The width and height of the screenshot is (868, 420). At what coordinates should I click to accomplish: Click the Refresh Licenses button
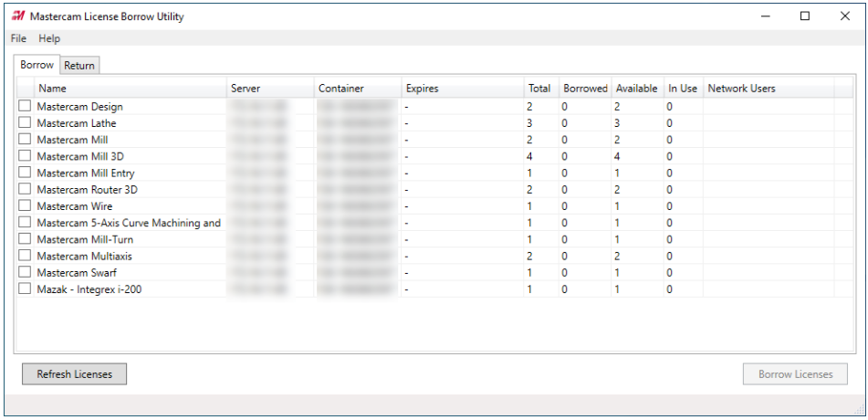click(74, 374)
